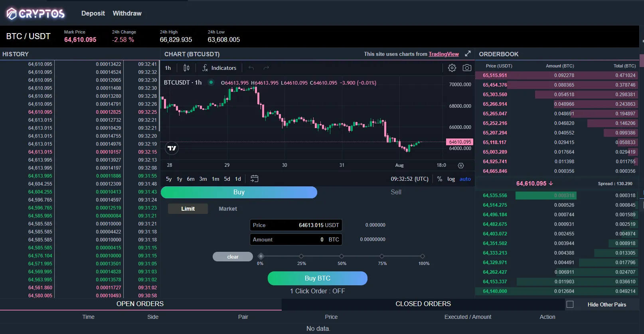Set chart range to 1y
This screenshot has height=334, width=644.
point(179,179)
